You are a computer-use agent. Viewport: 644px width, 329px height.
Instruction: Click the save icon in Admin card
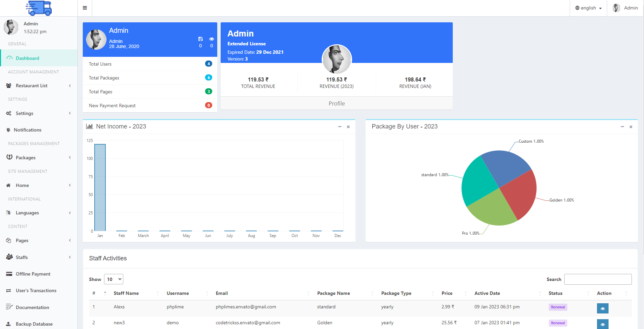point(200,39)
